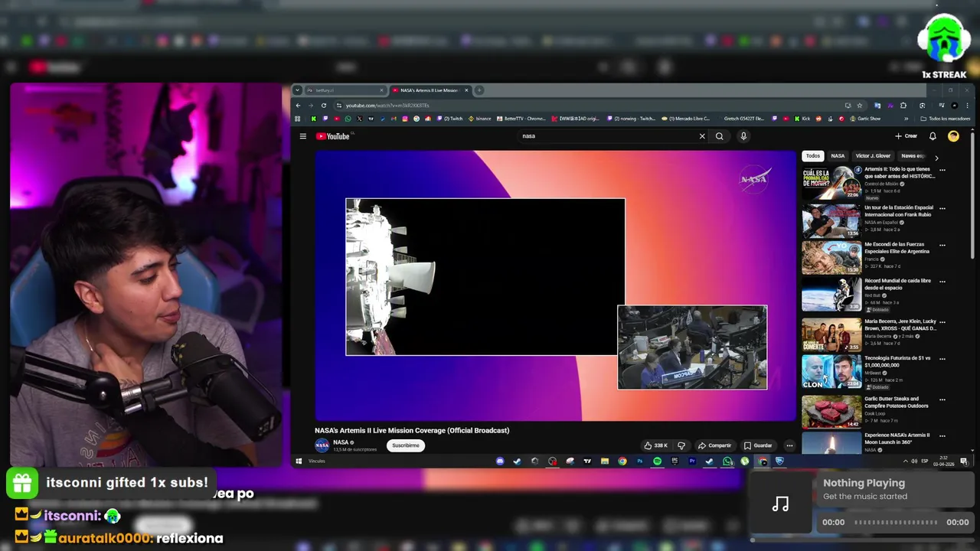980x551 pixels.
Task: Click the Compartir share button
Action: pyautogui.click(x=714, y=445)
